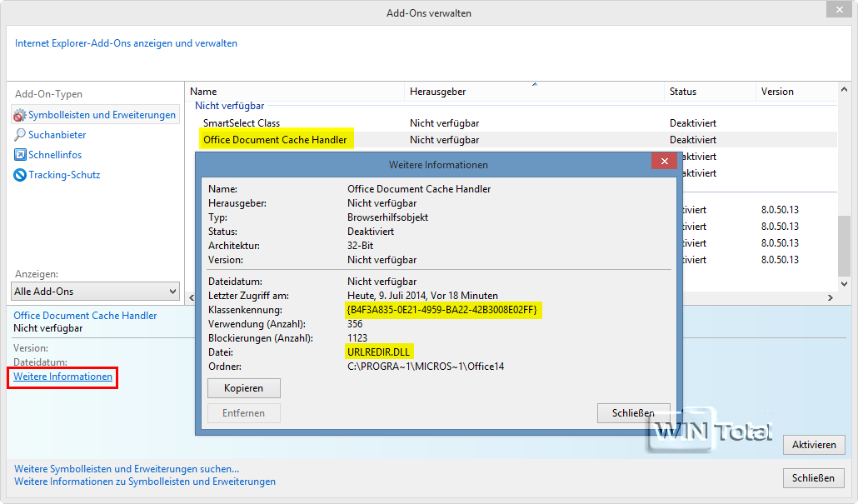858x504 pixels.
Task: Click the Status column header
Action: [683, 92]
